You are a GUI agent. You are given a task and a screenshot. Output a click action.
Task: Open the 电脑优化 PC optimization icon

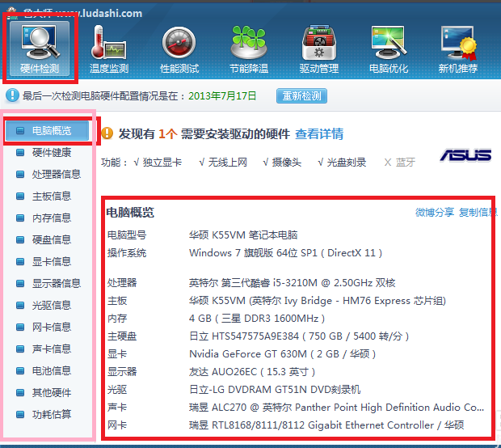pos(388,47)
